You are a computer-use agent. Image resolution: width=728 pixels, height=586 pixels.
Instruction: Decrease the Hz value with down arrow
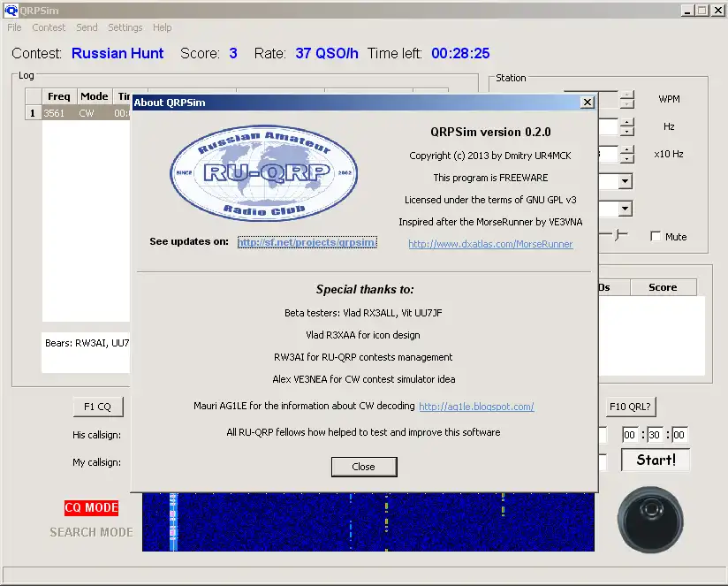(x=626, y=131)
